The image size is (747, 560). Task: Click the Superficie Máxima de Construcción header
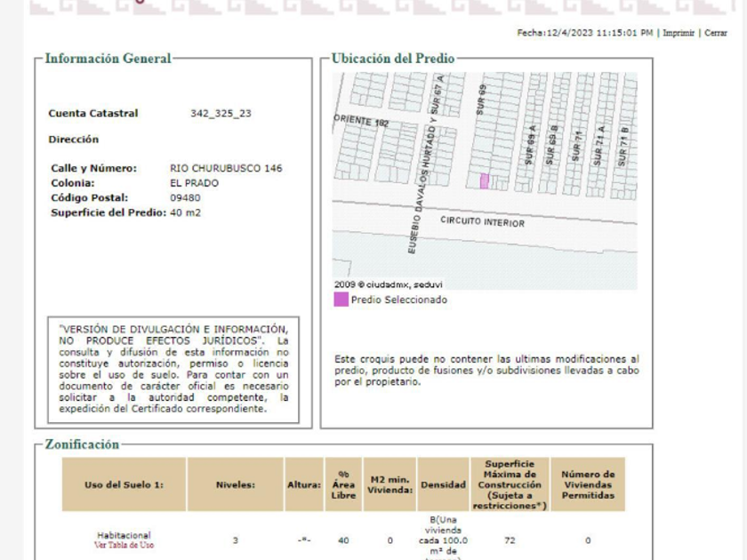(x=510, y=484)
